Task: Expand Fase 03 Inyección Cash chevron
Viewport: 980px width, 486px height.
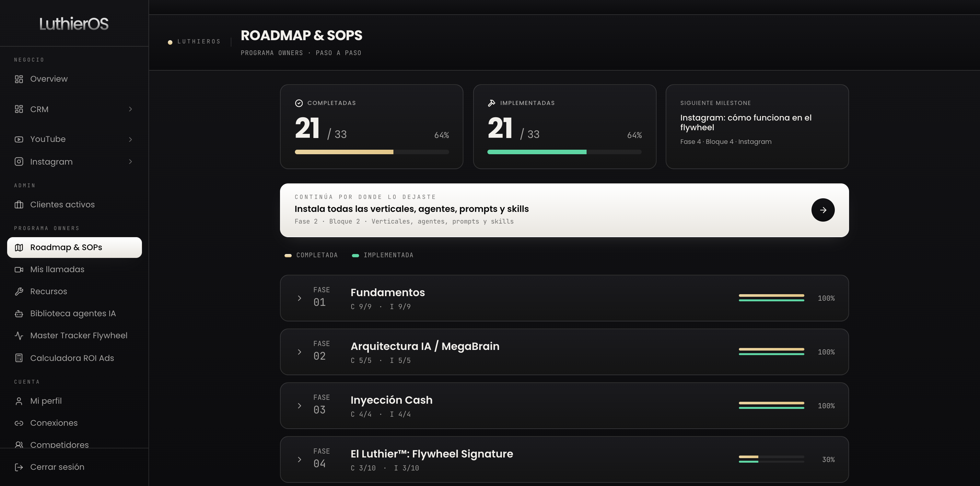Action: (x=299, y=406)
